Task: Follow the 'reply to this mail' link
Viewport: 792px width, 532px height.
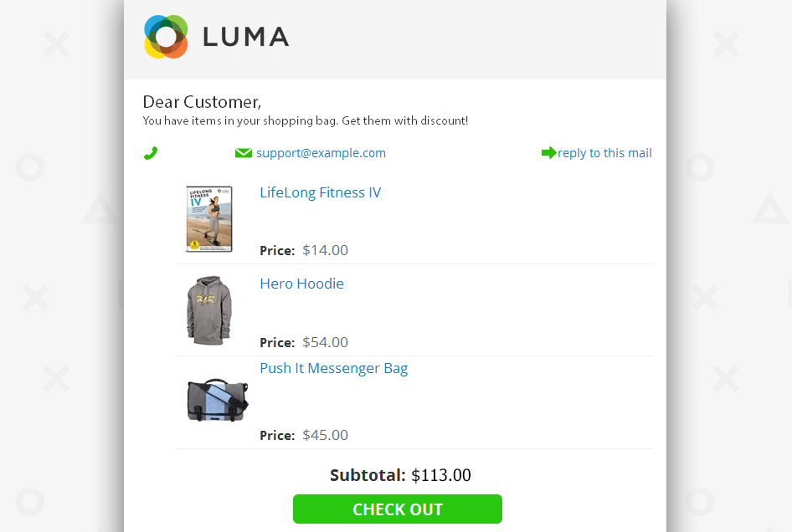Action: click(604, 153)
